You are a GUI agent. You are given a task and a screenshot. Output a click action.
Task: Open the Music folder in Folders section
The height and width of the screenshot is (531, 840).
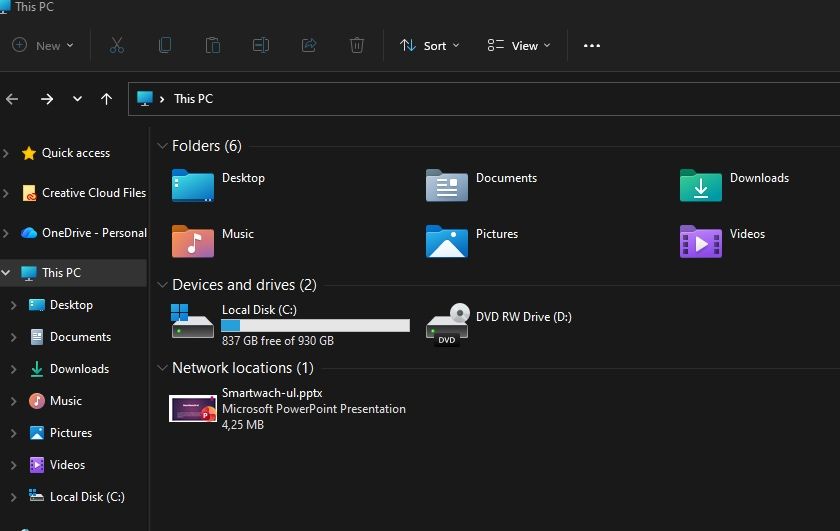pyautogui.click(x=193, y=241)
